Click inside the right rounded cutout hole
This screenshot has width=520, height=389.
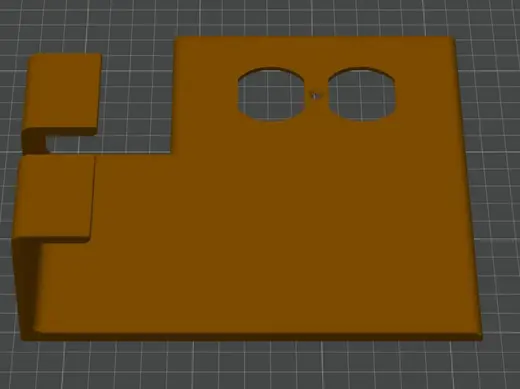[362, 94]
